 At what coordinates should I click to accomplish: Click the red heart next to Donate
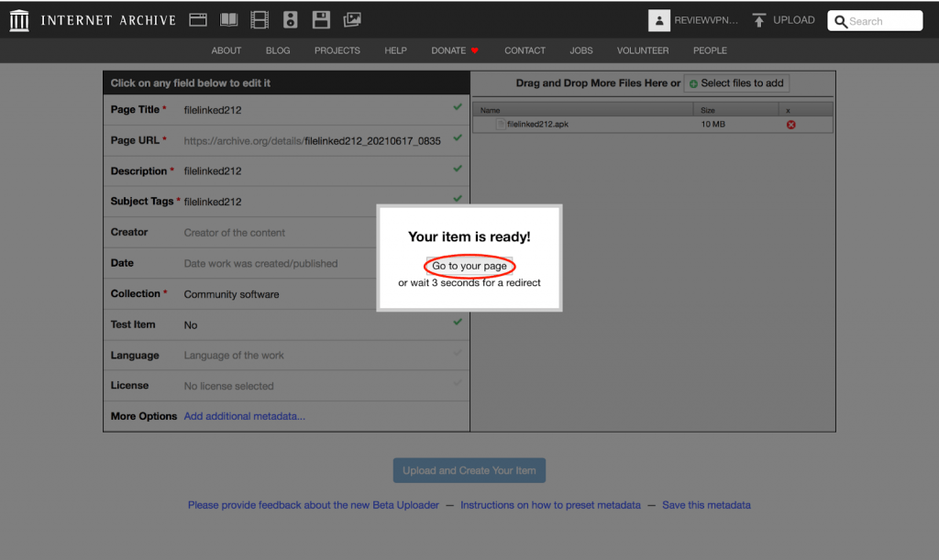click(x=475, y=50)
